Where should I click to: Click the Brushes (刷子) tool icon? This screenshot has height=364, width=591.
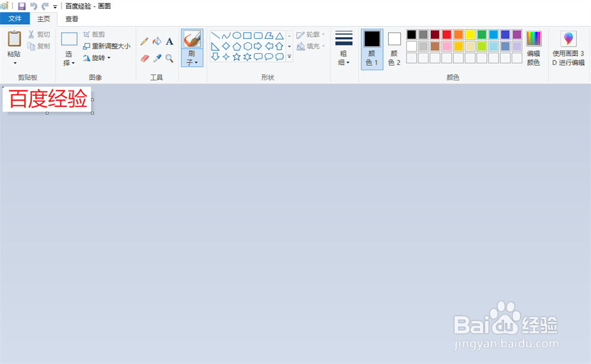[192, 39]
